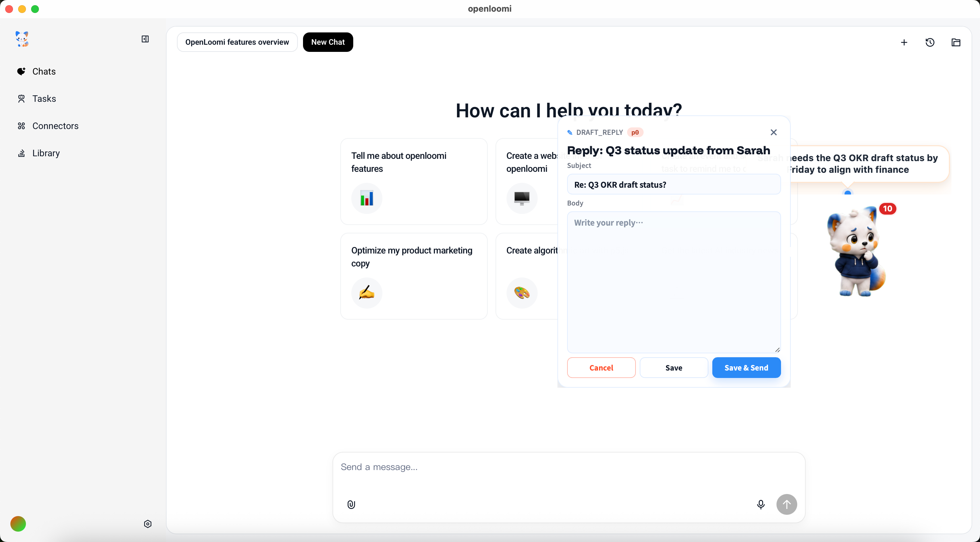Viewport: 980px width, 542px height.
Task: Click the DRAFT_REPLY pencil icon
Action: pos(570,133)
